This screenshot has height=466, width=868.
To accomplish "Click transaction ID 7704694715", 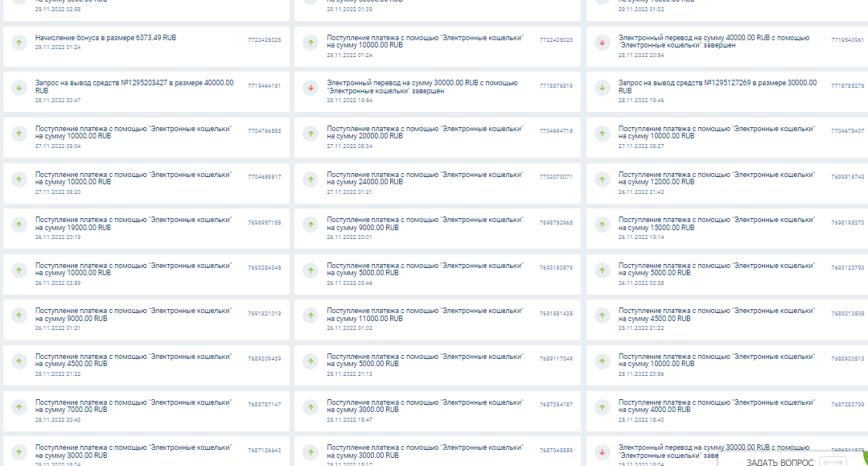I will (x=557, y=130).
